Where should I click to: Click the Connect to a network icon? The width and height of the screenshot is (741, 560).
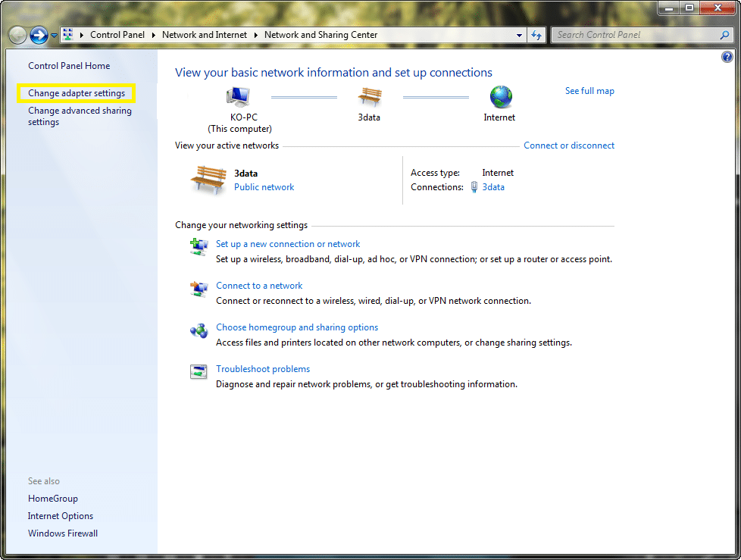click(199, 289)
